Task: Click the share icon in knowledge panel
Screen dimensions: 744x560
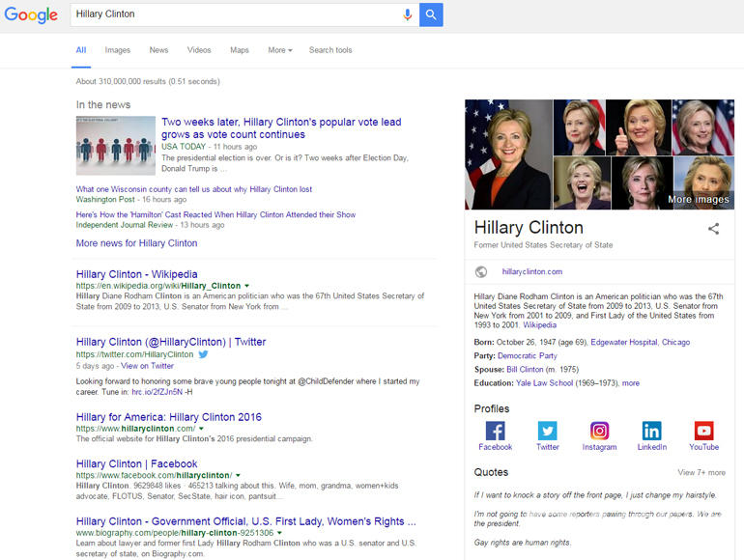Action: pyautogui.click(x=714, y=229)
